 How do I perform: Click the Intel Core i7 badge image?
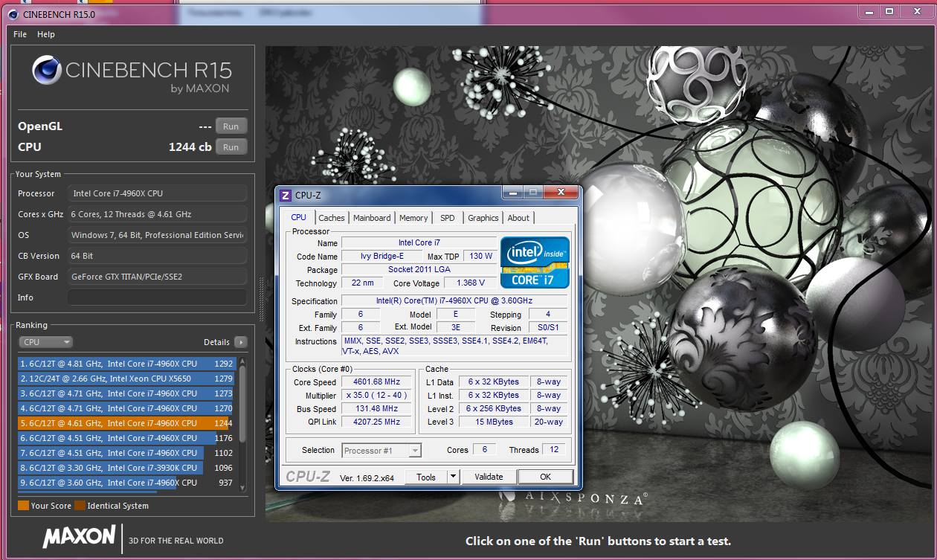pos(535,263)
